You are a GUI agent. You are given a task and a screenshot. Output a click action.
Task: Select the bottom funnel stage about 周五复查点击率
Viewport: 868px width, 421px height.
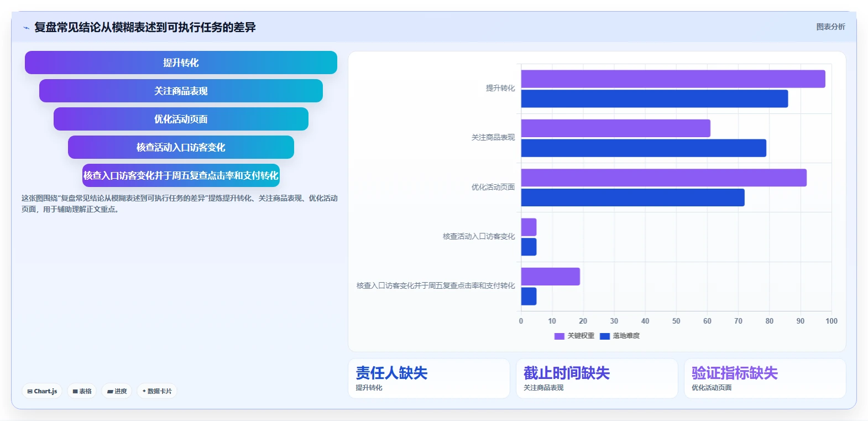(x=181, y=175)
